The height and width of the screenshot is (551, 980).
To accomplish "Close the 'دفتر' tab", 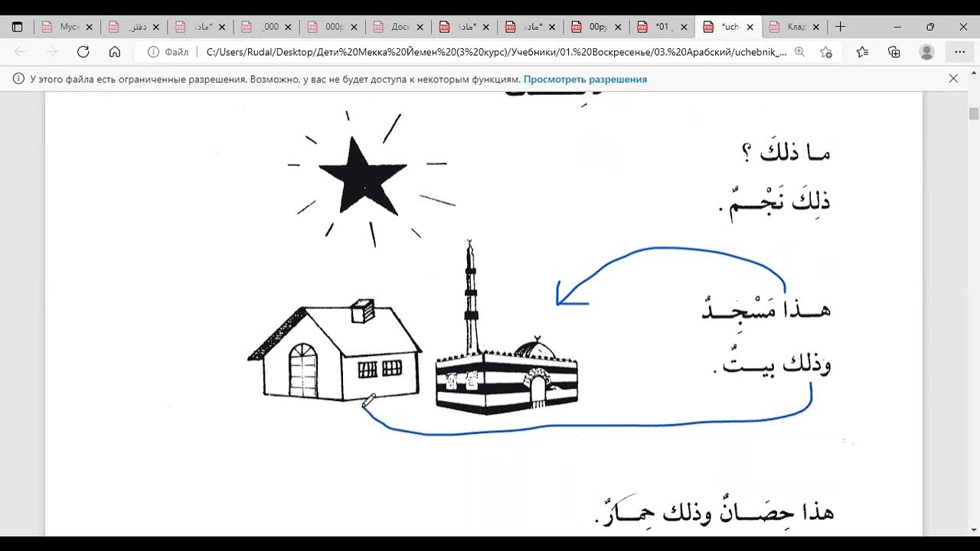I will tap(156, 27).
